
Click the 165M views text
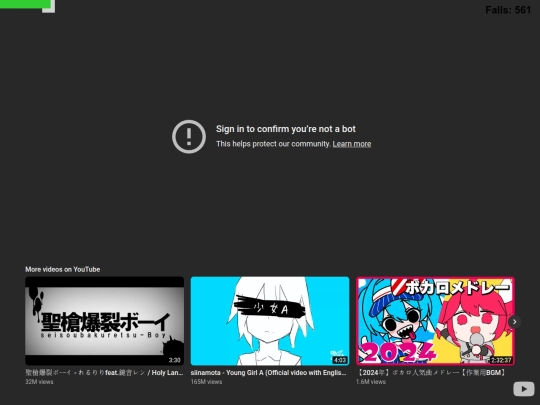(206, 382)
